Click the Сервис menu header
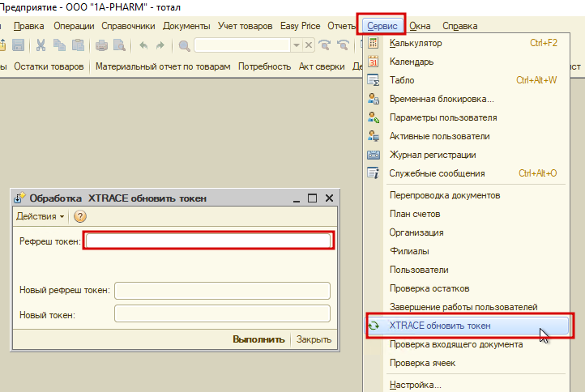 click(x=382, y=26)
